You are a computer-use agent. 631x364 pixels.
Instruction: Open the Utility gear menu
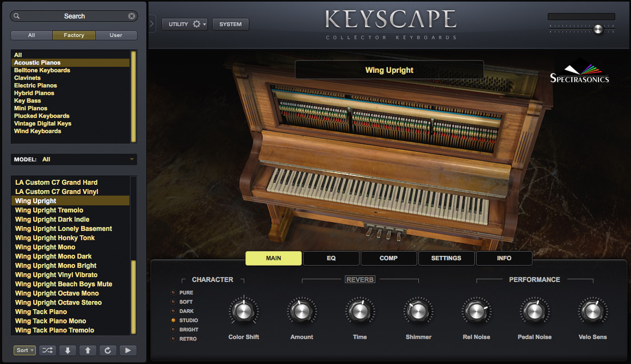(x=196, y=24)
